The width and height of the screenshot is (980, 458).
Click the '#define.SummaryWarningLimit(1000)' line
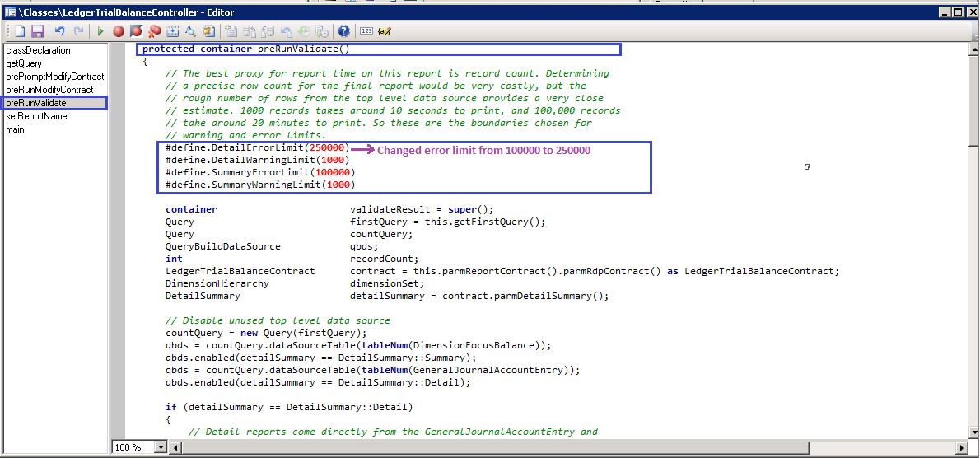click(x=260, y=185)
